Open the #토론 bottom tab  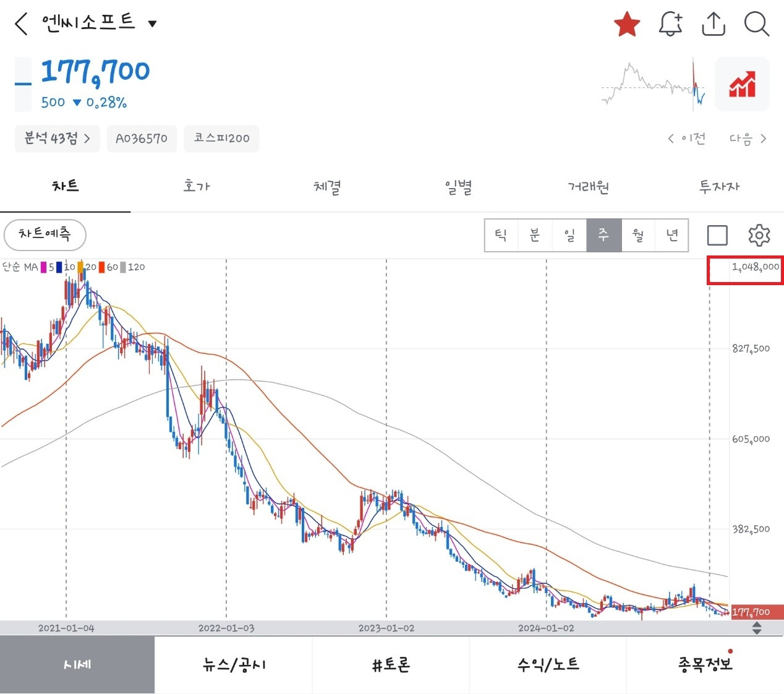[x=391, y=665]
